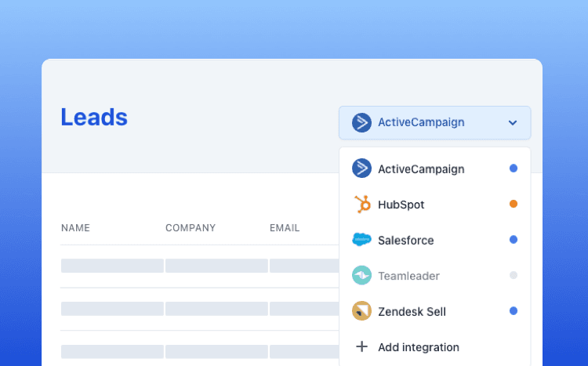The height and width of the screenshot is (366, 588).
Task: Click the ActiveCampaign logo in dropdown header
Action: (x=361, y=122)
